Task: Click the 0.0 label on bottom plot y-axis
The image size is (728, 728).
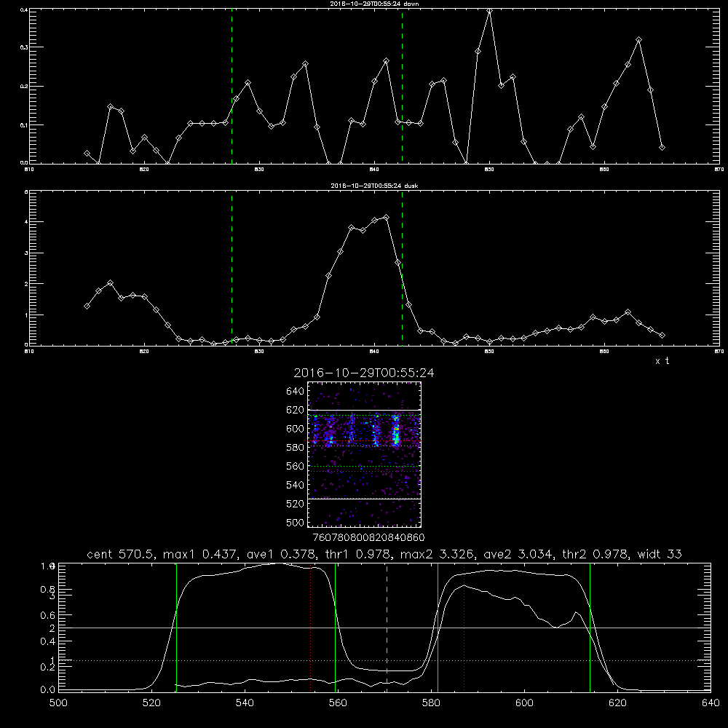Action: click(x=48, y=690)
